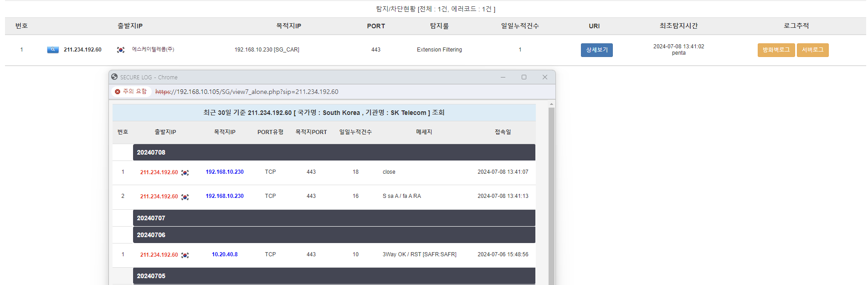Viewport: 868px width, 285px height.
Task: Click red source IP in the close message row
Action: coord(159,172)
